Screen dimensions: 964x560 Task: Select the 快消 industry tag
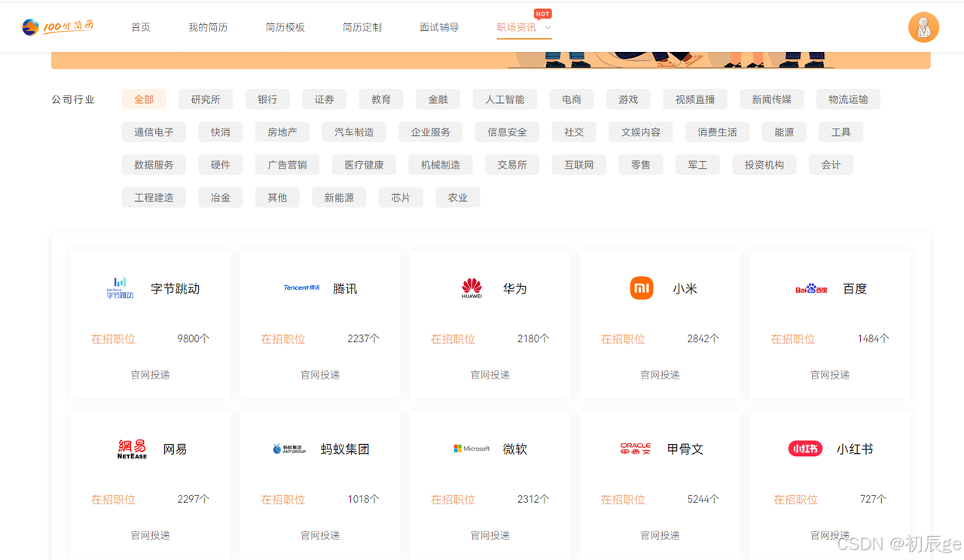pyautogui.click(x=221, y=132)
